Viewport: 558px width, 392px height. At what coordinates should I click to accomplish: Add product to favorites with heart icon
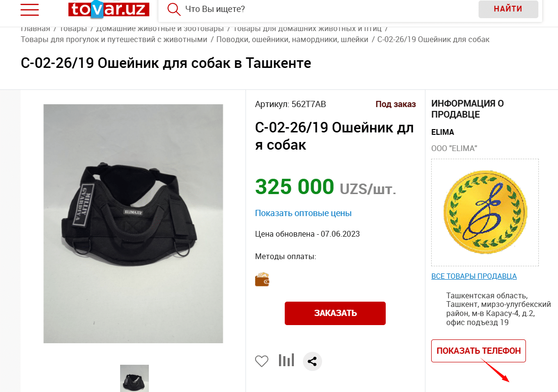pos(262,361)
